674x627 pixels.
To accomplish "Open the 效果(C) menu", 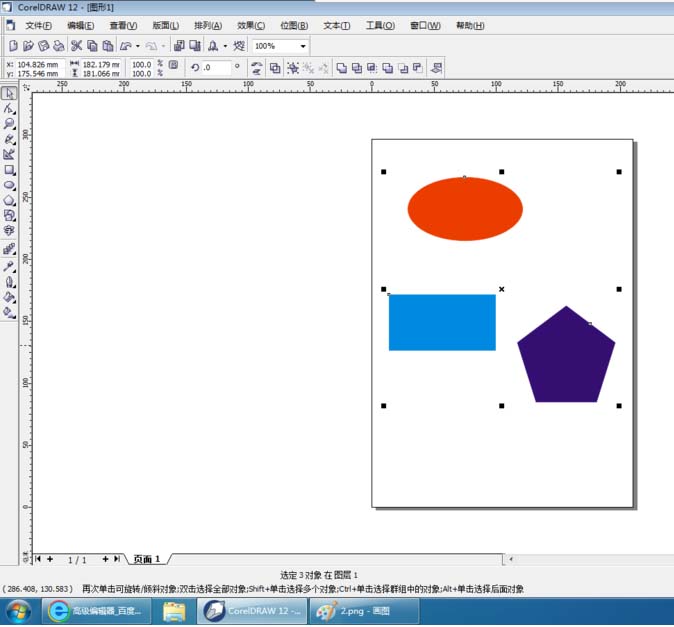I will 251,25.
